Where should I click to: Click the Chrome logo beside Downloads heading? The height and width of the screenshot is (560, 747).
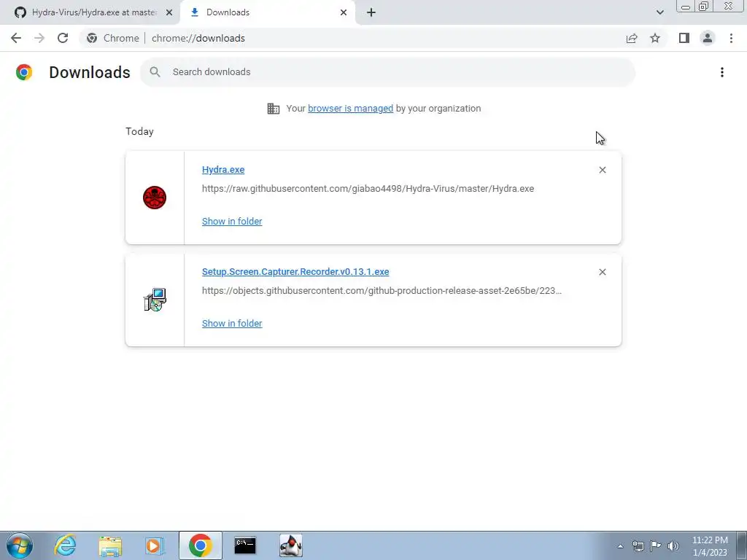coord(24,72)
